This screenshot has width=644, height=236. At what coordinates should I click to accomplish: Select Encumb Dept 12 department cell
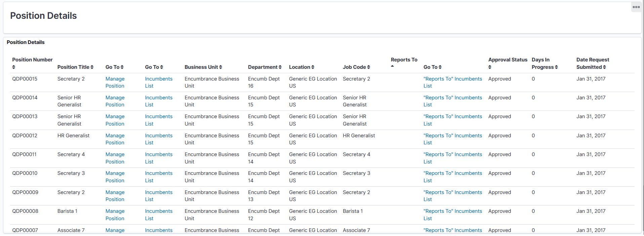click(x=264, y=215)
